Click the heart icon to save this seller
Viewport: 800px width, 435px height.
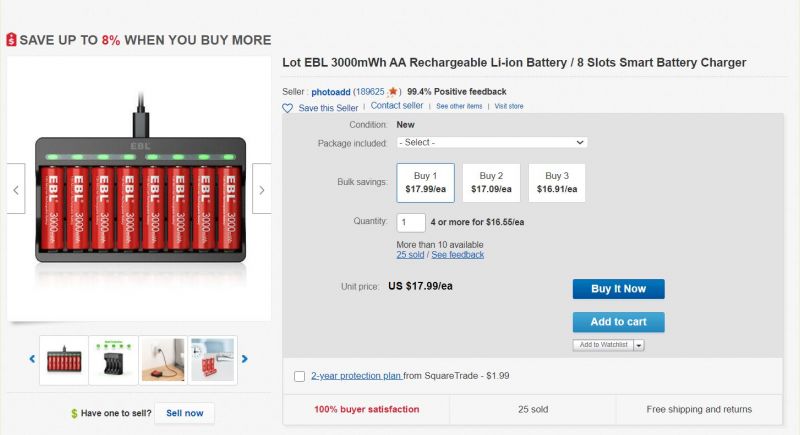(x=288, y=108)
